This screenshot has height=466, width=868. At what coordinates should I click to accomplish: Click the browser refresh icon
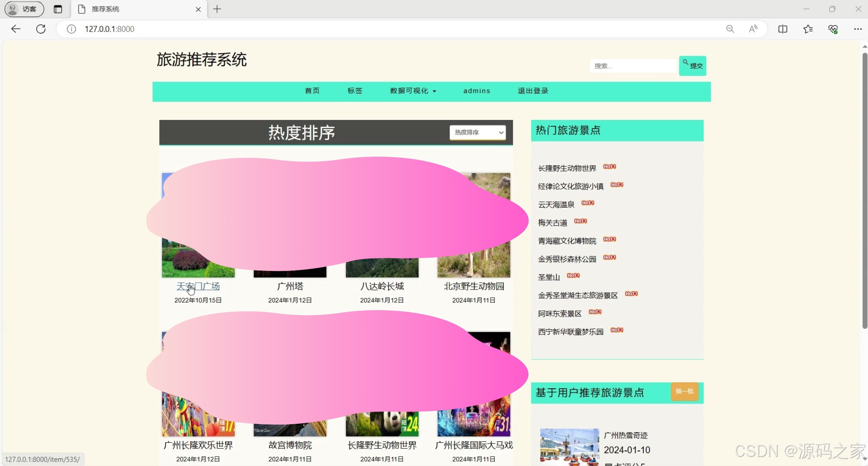(x=41, y=29)
